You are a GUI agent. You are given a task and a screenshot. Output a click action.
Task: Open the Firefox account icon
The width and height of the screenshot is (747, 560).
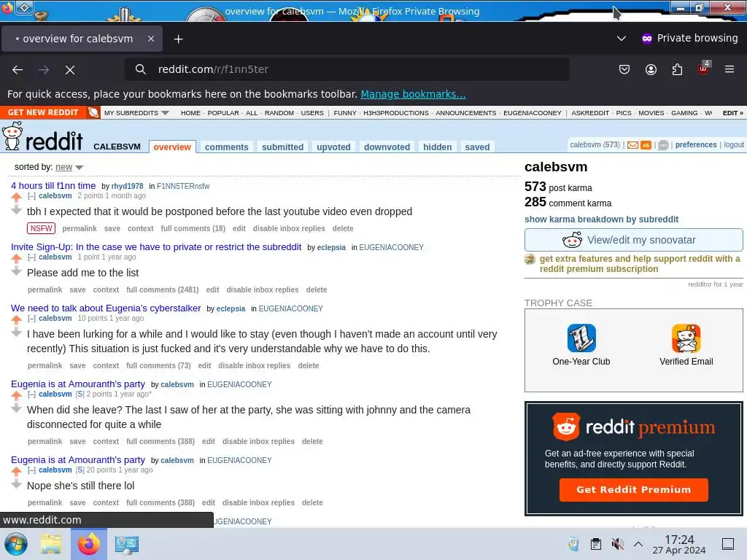coord(651,69)
